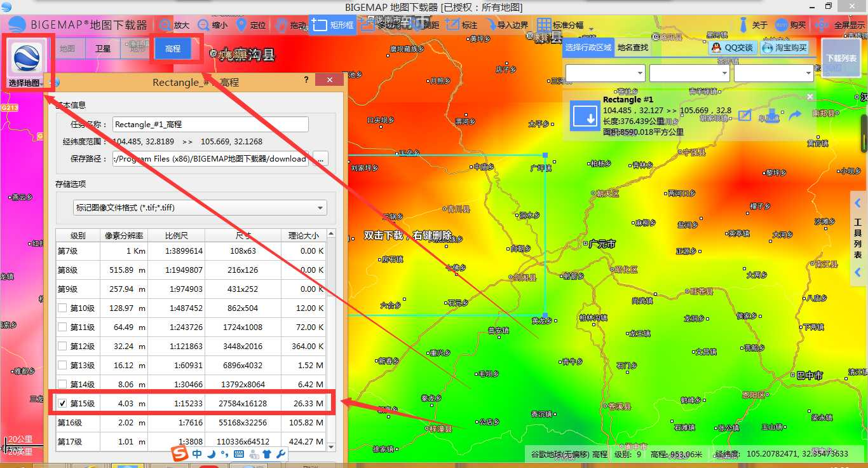Screen dimensions: 868x468
Task: Open the IME soft keyboard icon
Action: coord(239,454)
